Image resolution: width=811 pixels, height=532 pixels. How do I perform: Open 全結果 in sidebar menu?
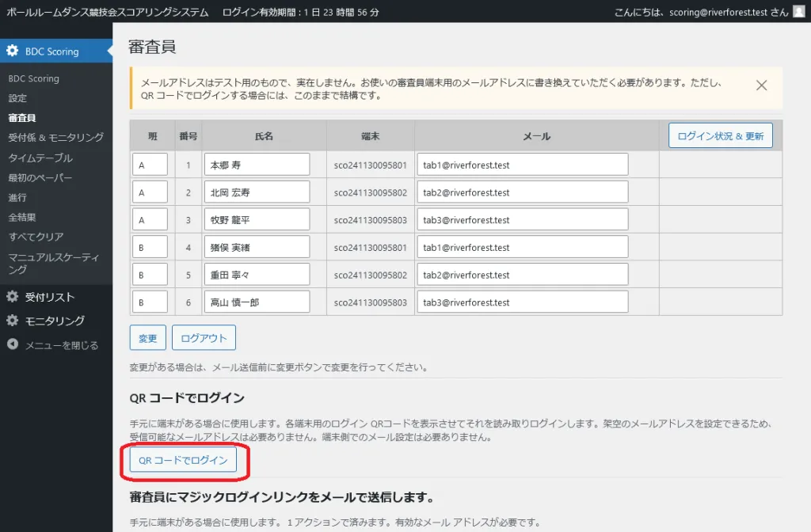[22, 217]
